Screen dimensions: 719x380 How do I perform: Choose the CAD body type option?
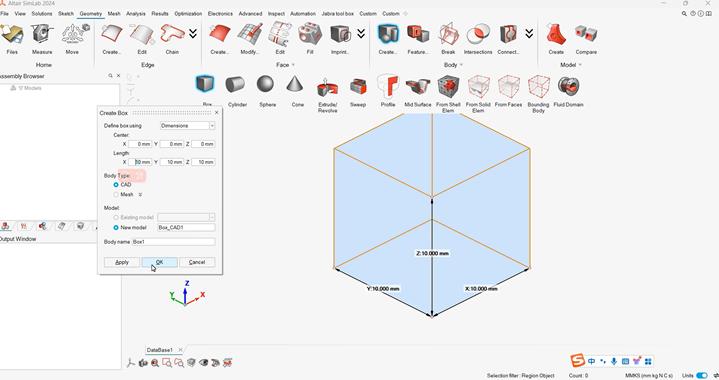(116, 185)
